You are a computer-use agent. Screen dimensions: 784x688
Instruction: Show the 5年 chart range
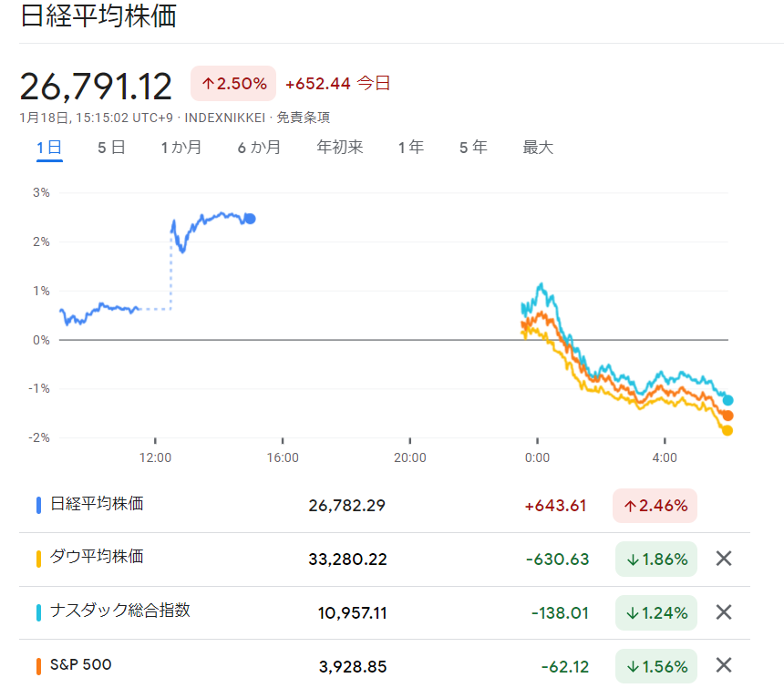click(473, 148)
